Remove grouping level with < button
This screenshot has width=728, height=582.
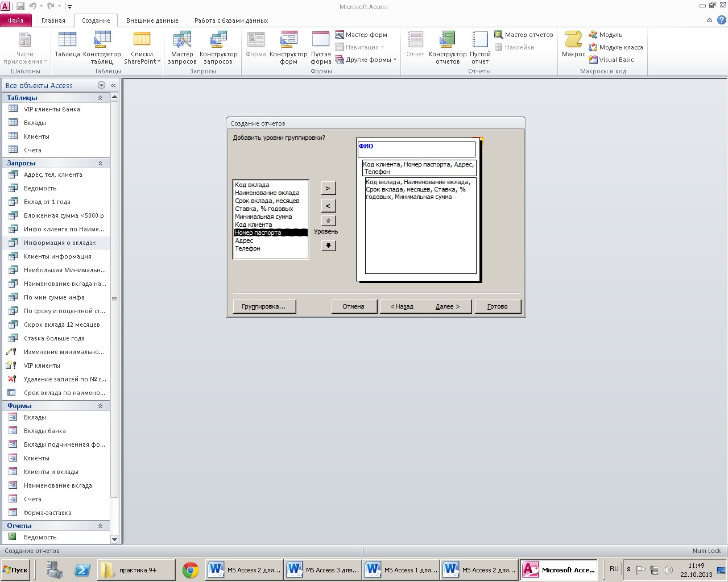(x=328, y=206)
